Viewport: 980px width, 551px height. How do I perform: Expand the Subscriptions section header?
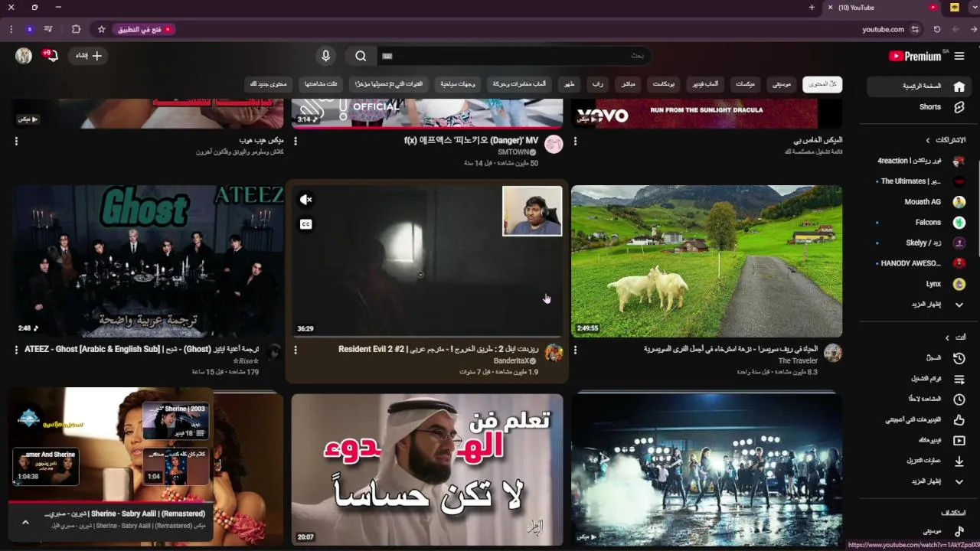pyautogui.click(x=946, y=140)
